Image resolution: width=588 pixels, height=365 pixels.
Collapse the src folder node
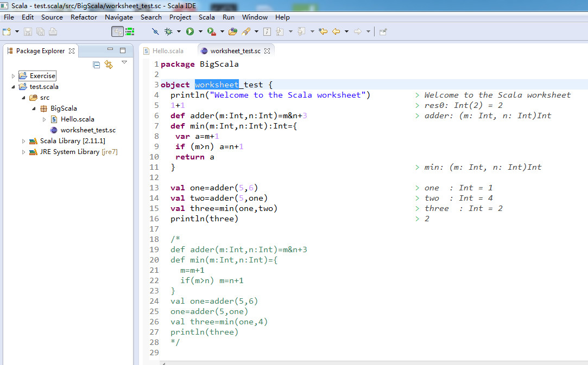point(23,98)
